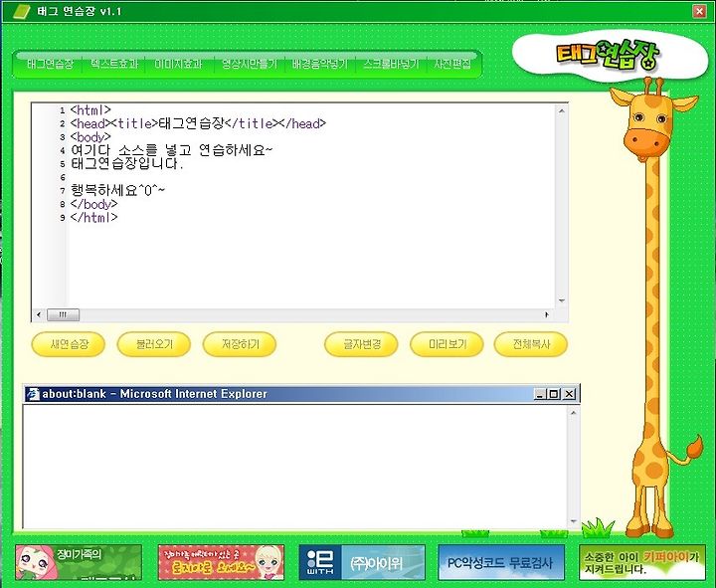Click the </body> closing tag line
The image size is (716, 588).
[x=93, y=204]
